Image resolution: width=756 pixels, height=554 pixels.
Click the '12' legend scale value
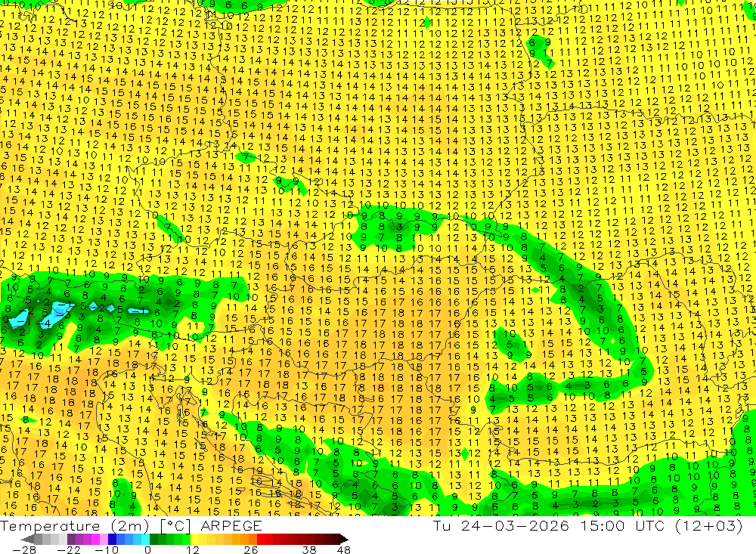coord(192,549)
